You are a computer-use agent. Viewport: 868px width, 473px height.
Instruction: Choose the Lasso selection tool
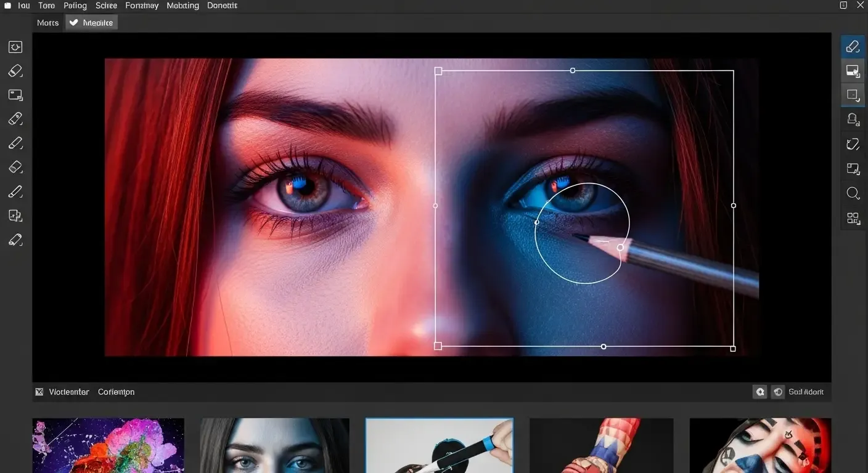pyautogui.click(x=853, y=144)
